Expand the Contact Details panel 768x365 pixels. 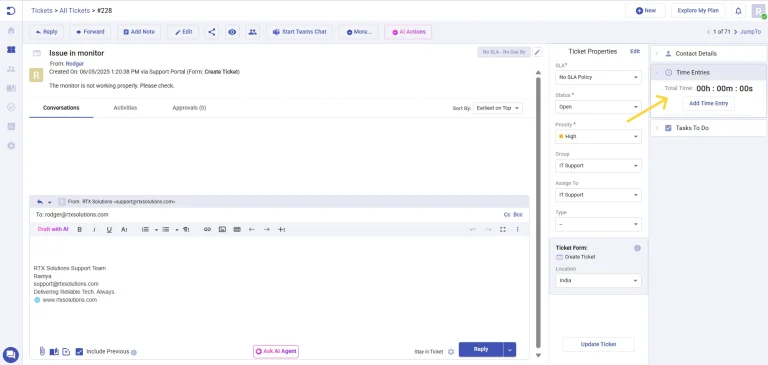point(708,53)
